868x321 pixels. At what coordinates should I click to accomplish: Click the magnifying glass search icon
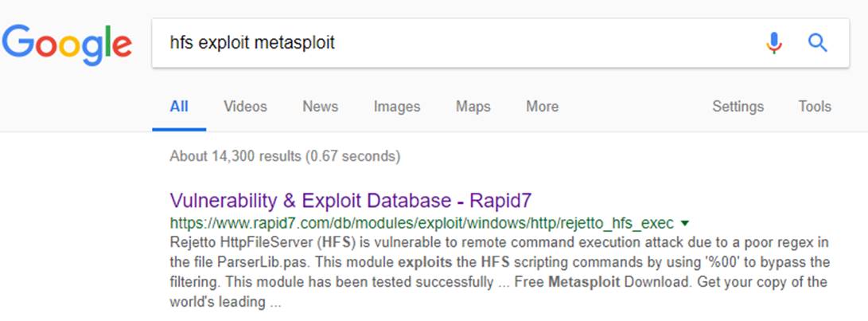click(x=817, y=43)
